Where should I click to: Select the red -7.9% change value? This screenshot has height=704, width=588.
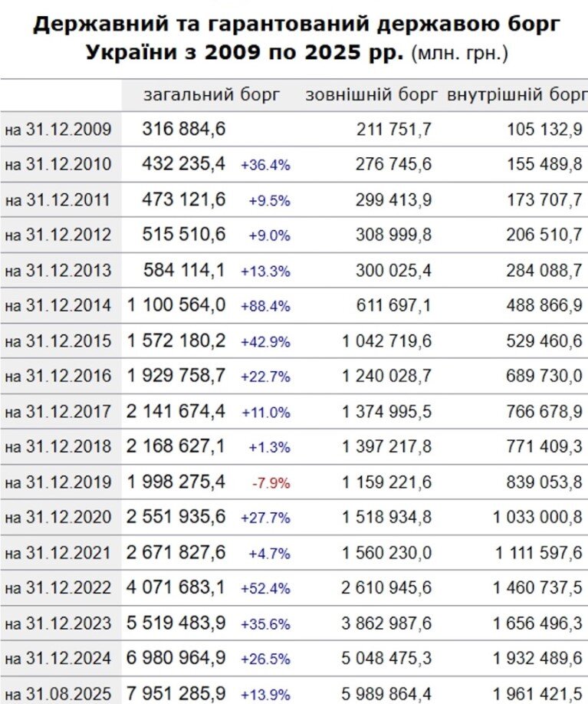coord(271,483)
